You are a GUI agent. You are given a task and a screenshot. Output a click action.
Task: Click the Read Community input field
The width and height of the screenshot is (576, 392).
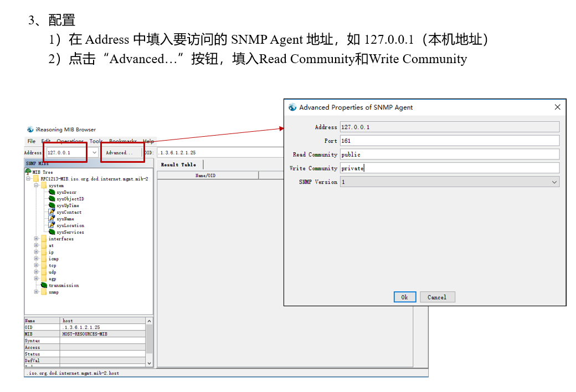click(x=450, y=154)
